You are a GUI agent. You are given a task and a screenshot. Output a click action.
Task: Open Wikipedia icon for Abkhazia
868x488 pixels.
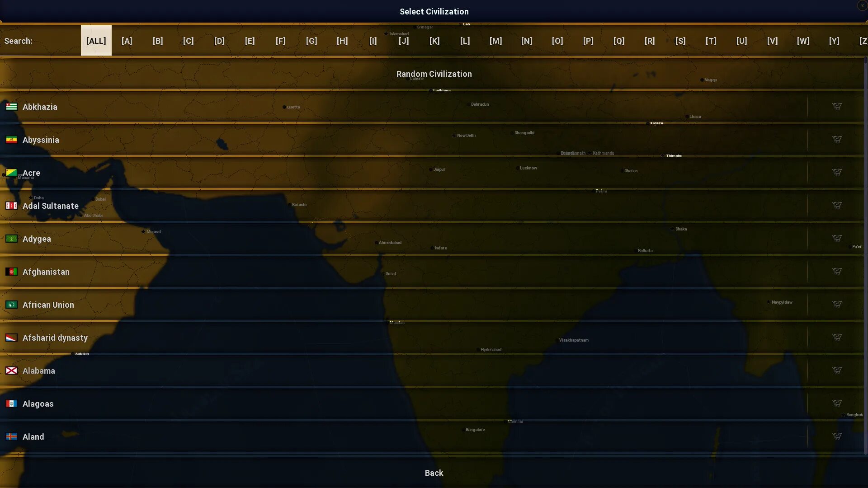pyautogui.click(x=837, y=107)
